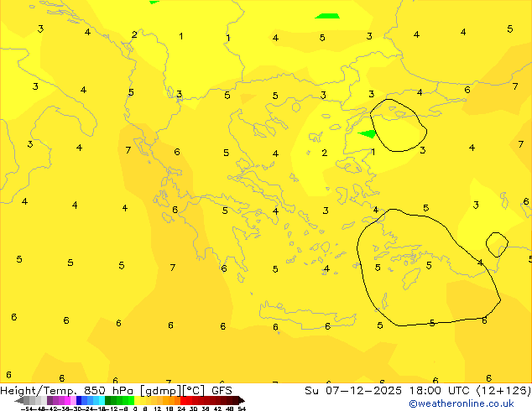The image size is (532, 411).
Task: Click the gray left arrow end of legend
Action: (19, 400)
